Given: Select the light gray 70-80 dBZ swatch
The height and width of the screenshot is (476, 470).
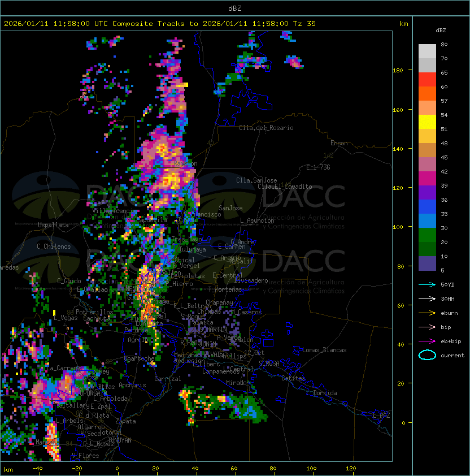Looking at the screenshot, I should pyautogui.click(x=427, y=51).
